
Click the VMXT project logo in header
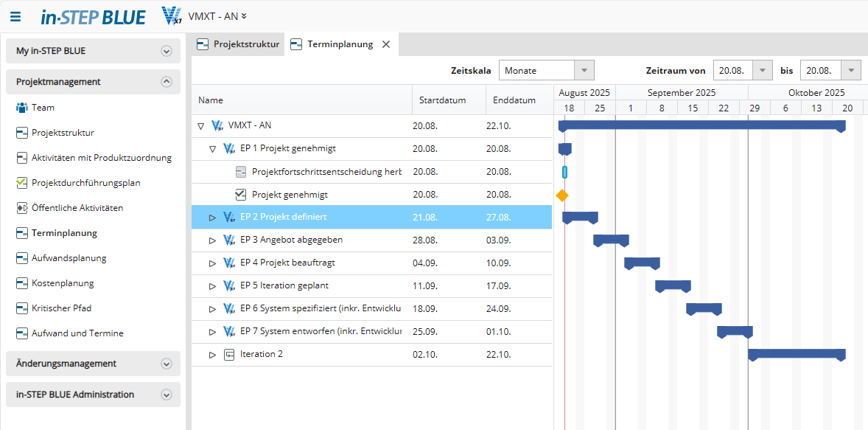coord(172,15)
